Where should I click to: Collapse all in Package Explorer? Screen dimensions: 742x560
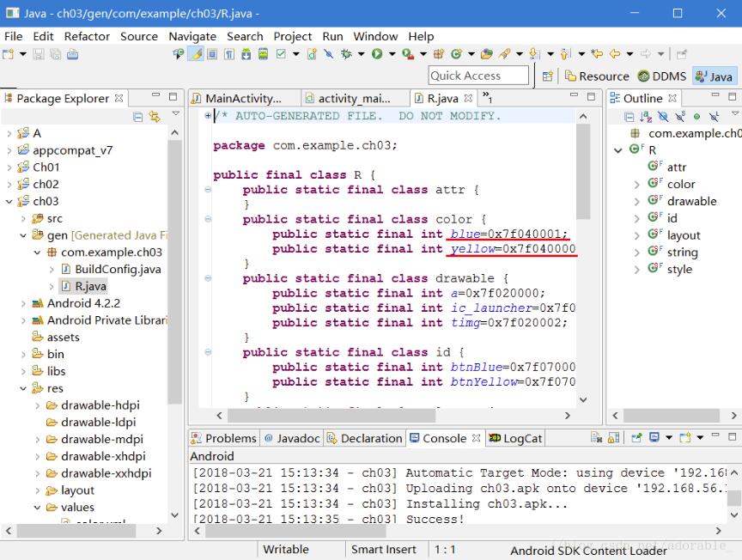click(138, 117)
